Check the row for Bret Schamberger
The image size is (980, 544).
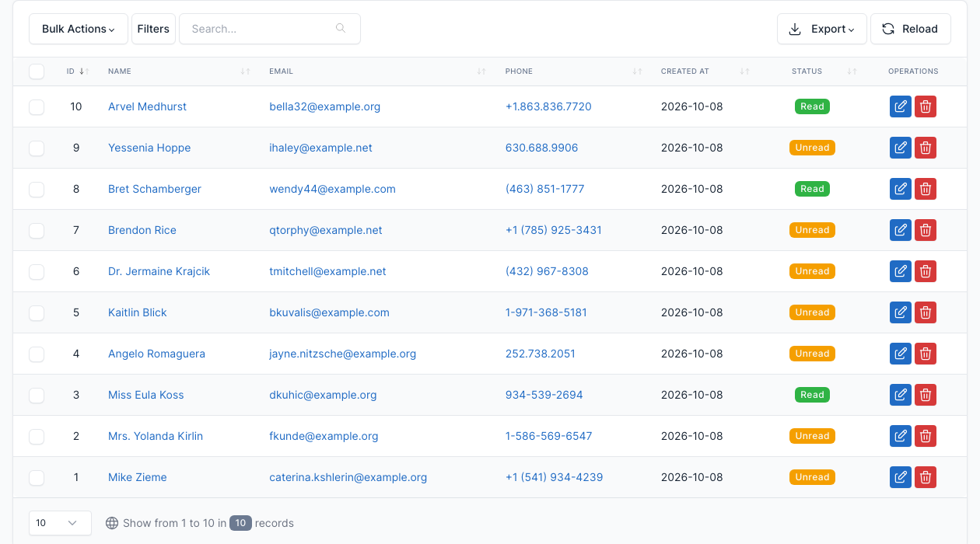37,190
